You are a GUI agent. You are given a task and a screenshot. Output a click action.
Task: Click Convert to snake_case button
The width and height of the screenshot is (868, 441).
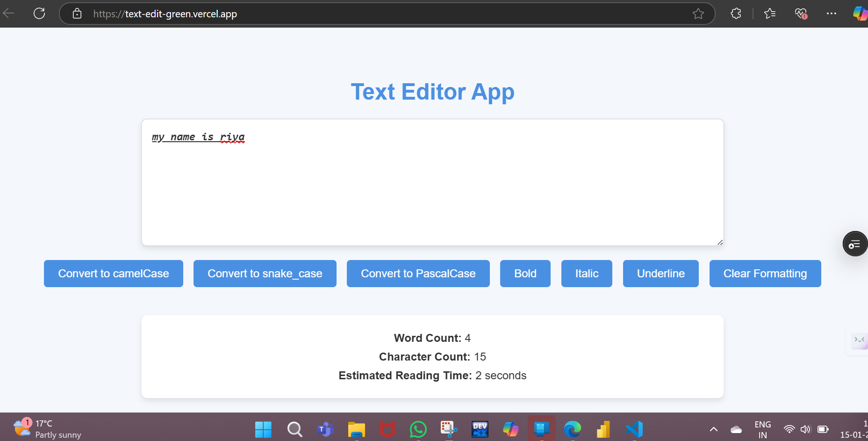[265, 274]
